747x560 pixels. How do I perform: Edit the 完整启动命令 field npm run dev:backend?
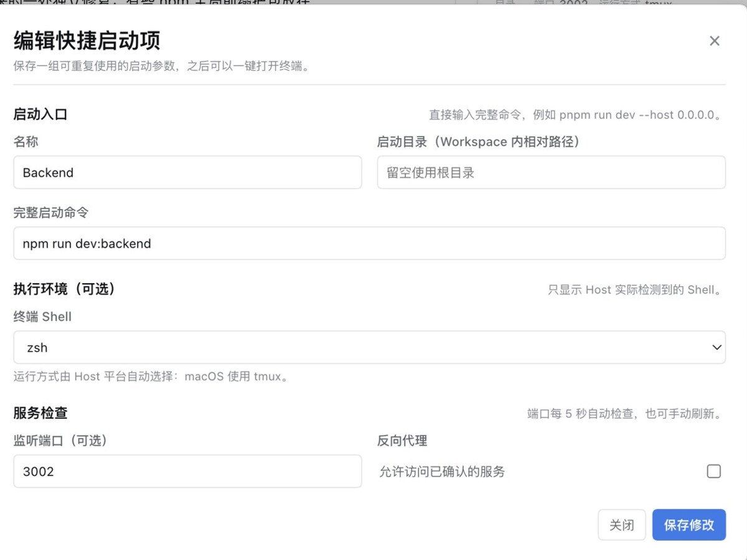coord(369,243)
